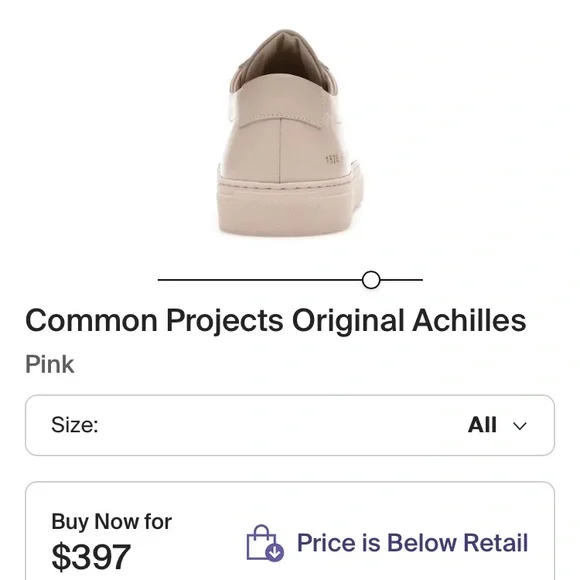Click the pink sneaker product image
Image resolution: width=580 pixels, height=580 pixels.
pyautogui.click(x=290, y=132)
